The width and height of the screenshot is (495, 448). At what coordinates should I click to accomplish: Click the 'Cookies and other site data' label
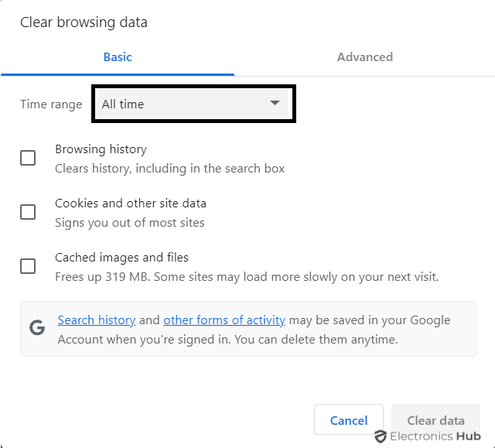131,203
